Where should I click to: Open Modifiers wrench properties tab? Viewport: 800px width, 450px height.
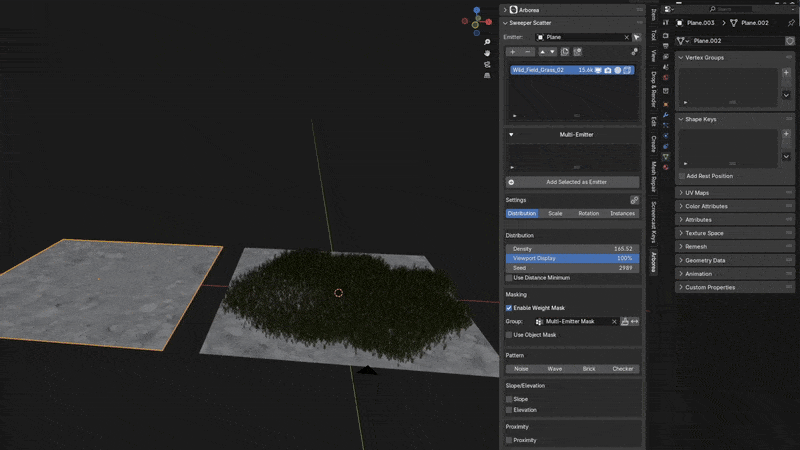coord(666,115)
